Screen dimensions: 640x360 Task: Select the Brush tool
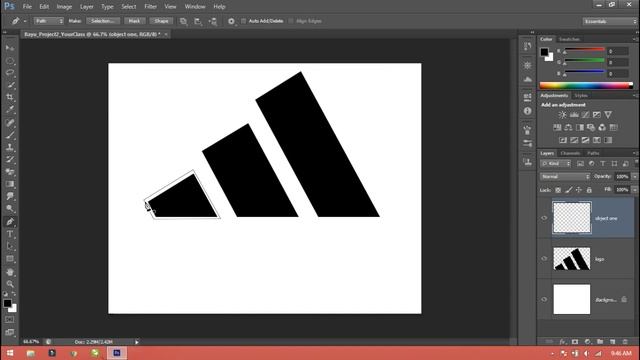coord(10,135)
